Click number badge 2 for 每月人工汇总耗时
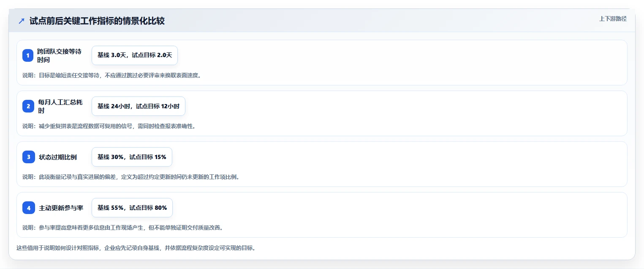The height and width of the screenshot is (269, 644). [28, 106]
